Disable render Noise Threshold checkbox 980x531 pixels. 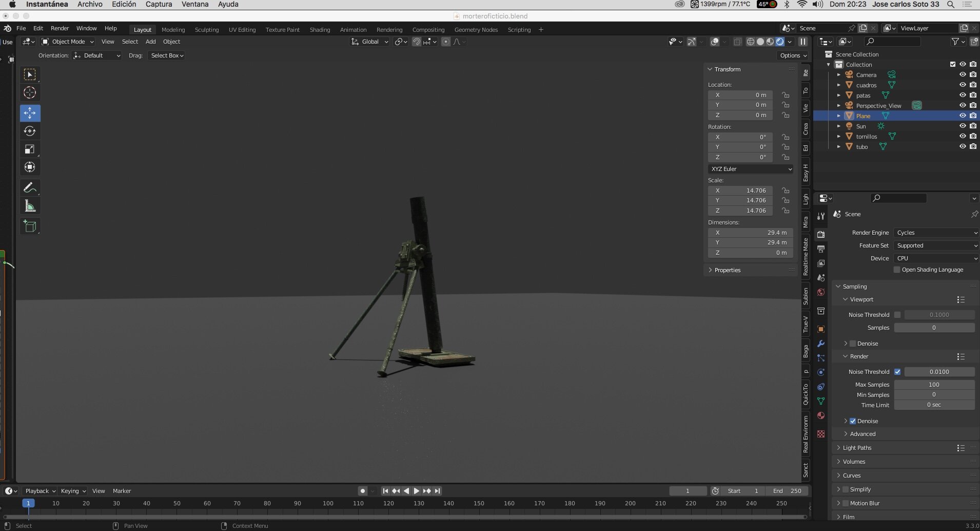[x=897, y=372]
